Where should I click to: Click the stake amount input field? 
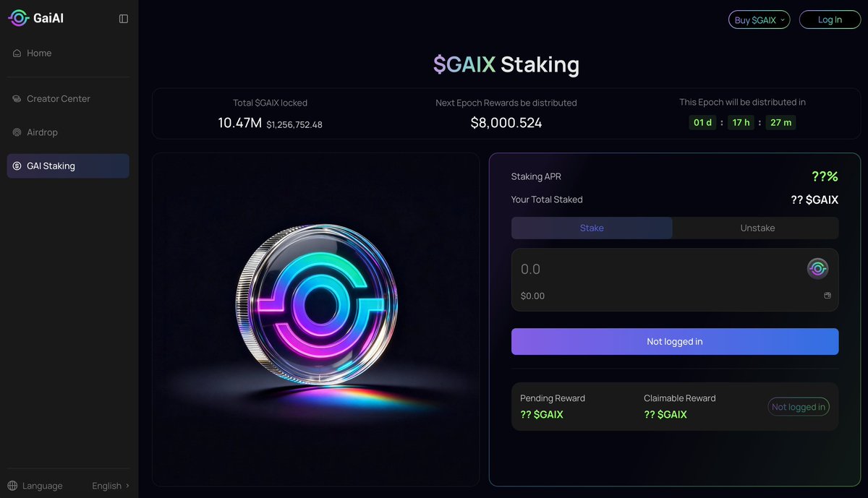click(651, 270)
